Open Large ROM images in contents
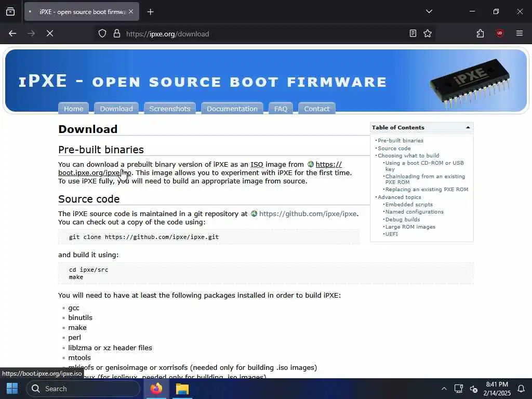 click(x=410, y=227)
